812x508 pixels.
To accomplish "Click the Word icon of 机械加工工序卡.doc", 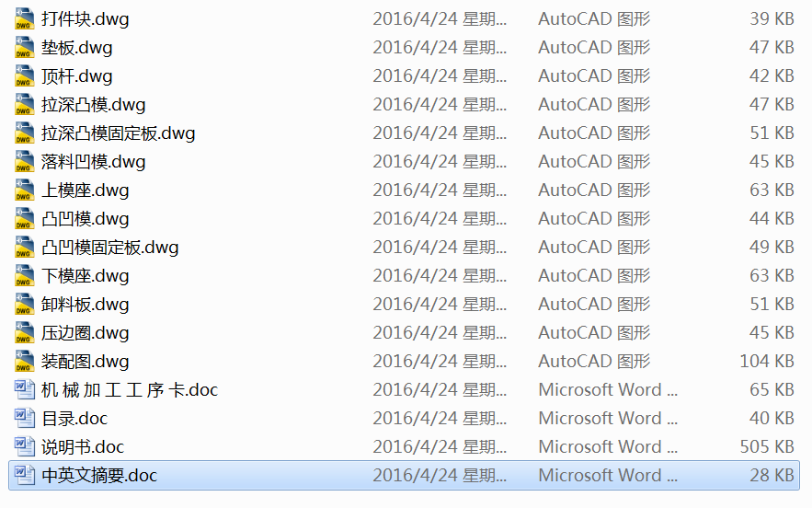I will pos(24,389).
